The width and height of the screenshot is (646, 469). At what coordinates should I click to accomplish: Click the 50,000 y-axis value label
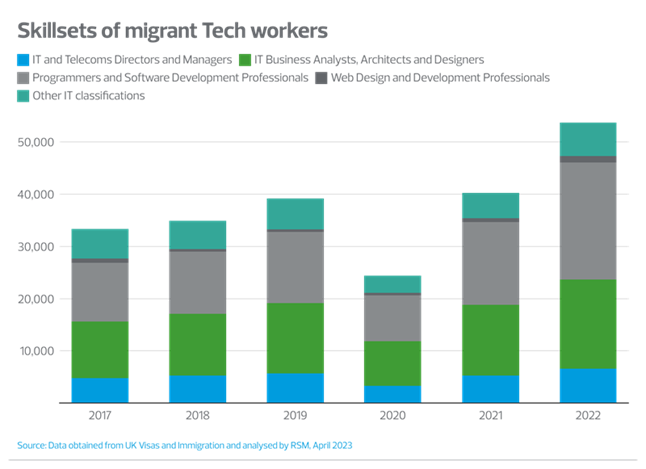click(x=36, y=143)
